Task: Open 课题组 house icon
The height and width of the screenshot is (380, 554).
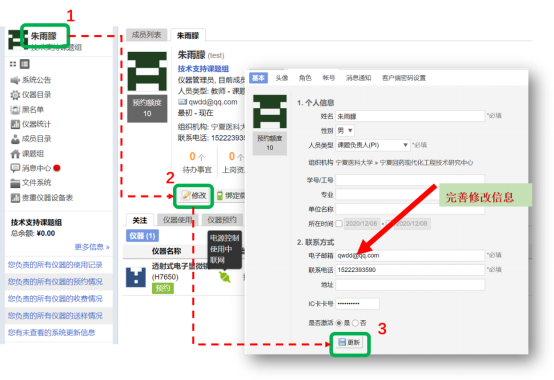Action: (15, 154)
